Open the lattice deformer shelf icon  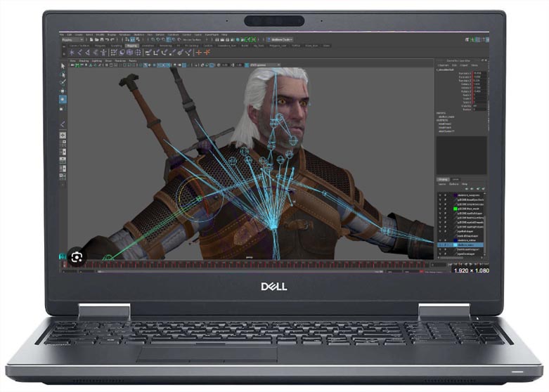pyautogui.click(x=129, y=53)
